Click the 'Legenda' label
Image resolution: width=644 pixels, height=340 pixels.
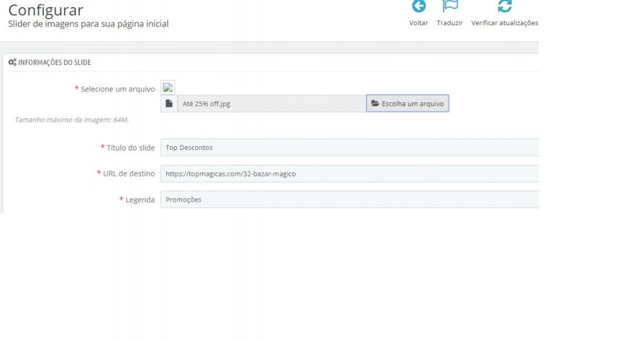pyautogui.click(x=140, y=200)
